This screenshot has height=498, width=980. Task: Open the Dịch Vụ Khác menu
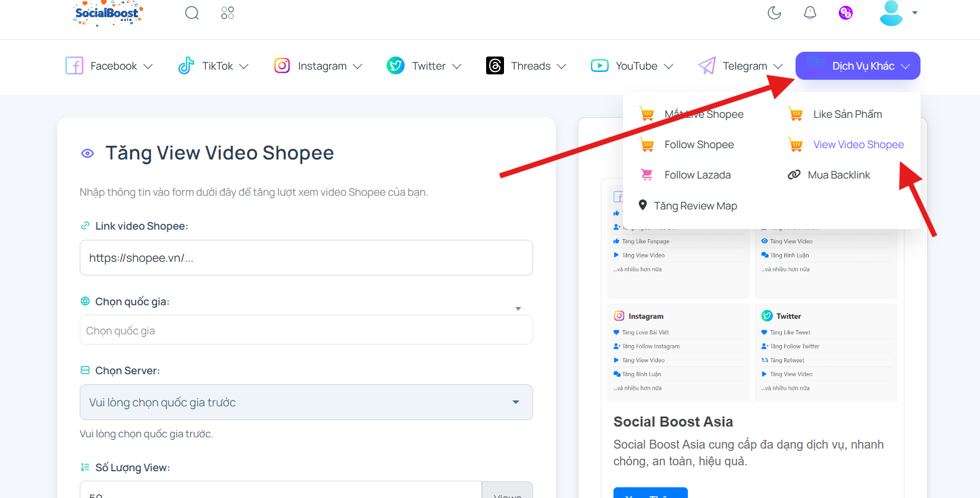(x=858, y=65)
